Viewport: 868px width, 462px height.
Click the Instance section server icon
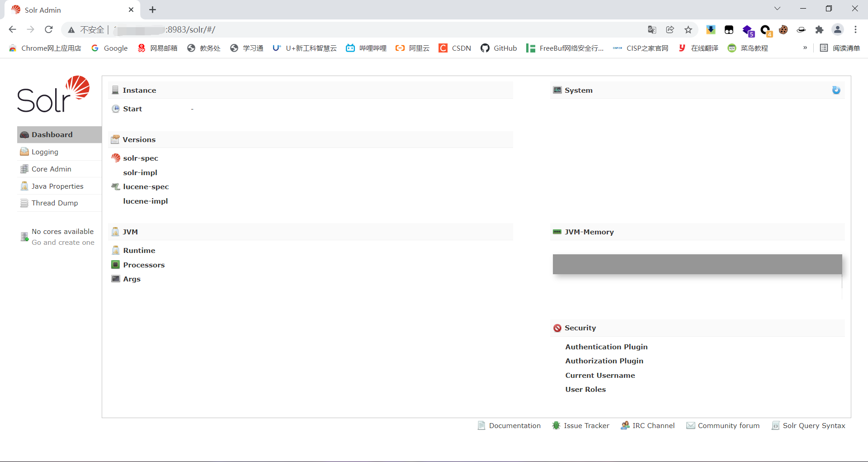point(115,90)
